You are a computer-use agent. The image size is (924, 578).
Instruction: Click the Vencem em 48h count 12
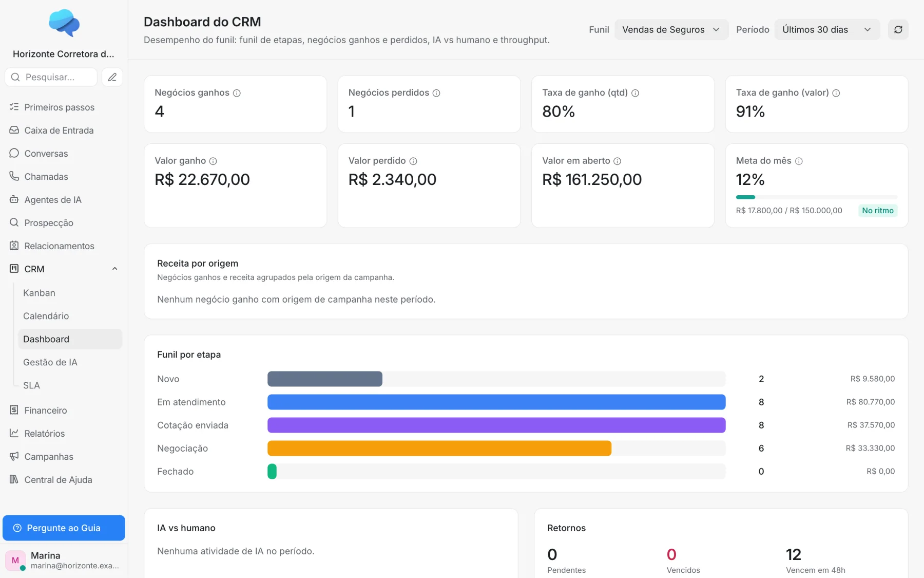coord(793,554)
